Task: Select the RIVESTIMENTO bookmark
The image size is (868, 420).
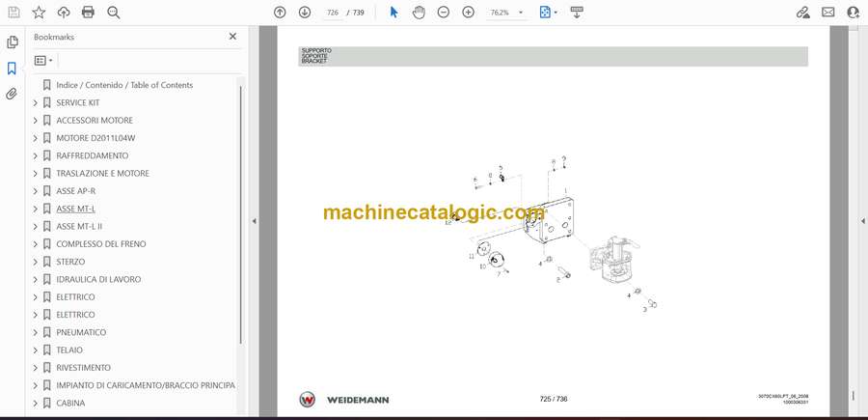Action: 84,368
